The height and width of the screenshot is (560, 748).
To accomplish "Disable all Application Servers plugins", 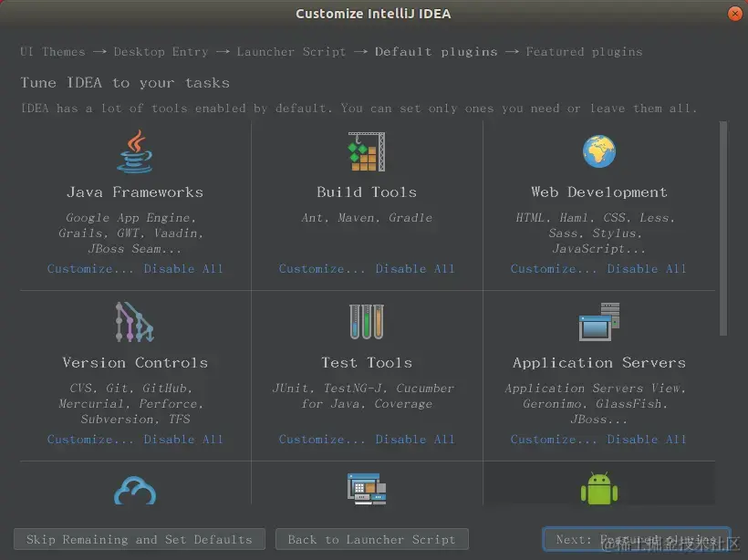I will (647, 440).
